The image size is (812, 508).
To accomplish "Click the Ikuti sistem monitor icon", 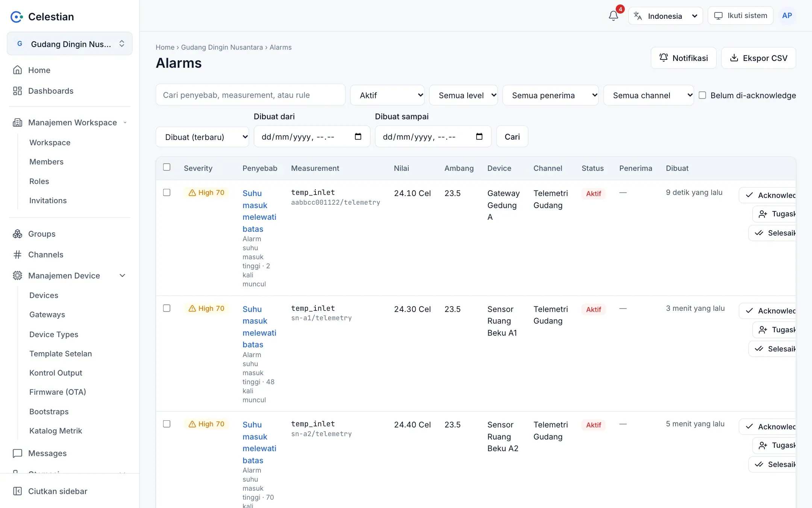I will [x=718, y=16].
